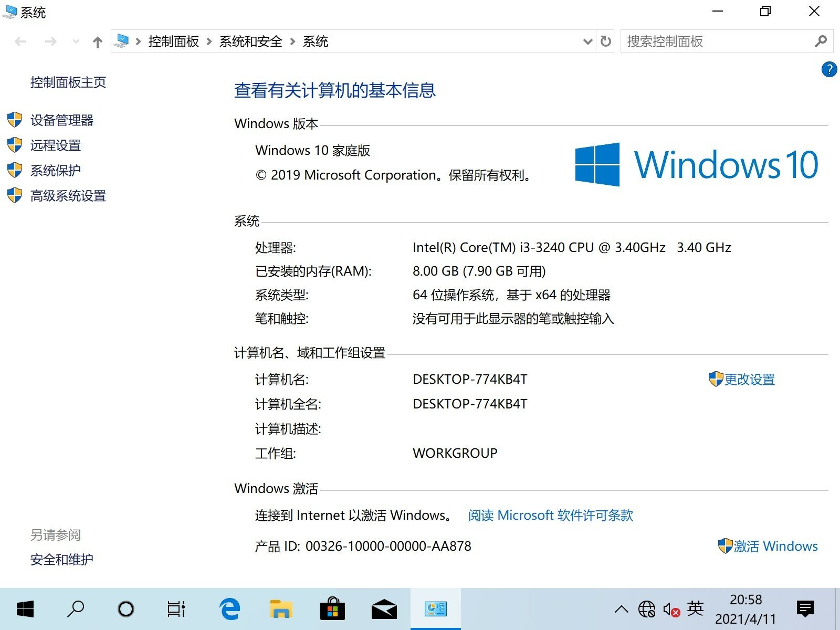This screenshot has width=840, height=630.
Task: Expand the chevron after 控制面板 breadcrumb
Action: tap(209, 41)
